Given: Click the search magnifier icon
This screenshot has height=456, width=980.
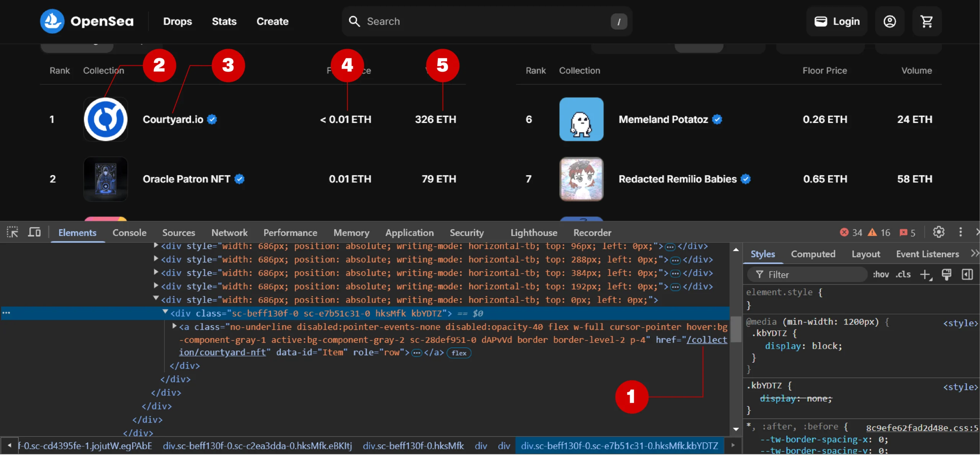Looking at the screenshot, I should [x=354, y=21].
